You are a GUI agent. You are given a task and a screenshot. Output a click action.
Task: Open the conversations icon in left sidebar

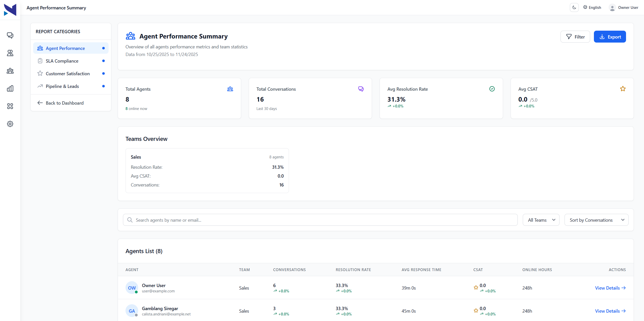[x=10, y=35]
